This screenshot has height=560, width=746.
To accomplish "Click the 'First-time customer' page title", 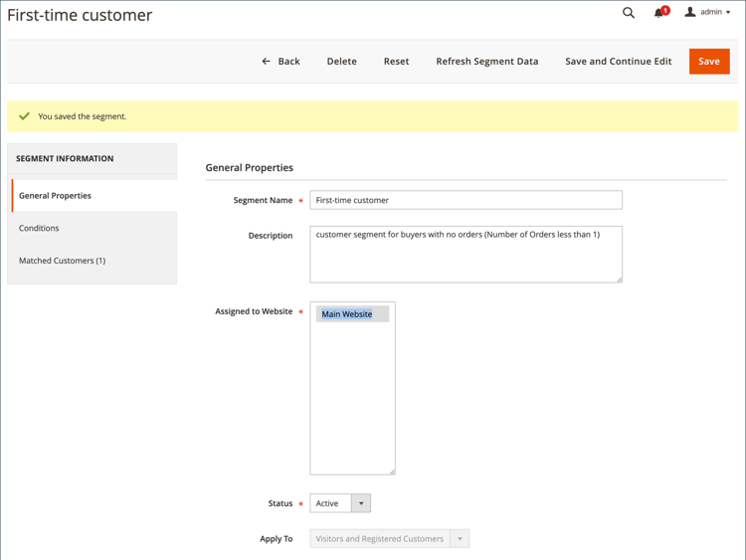I will point(80,15).
